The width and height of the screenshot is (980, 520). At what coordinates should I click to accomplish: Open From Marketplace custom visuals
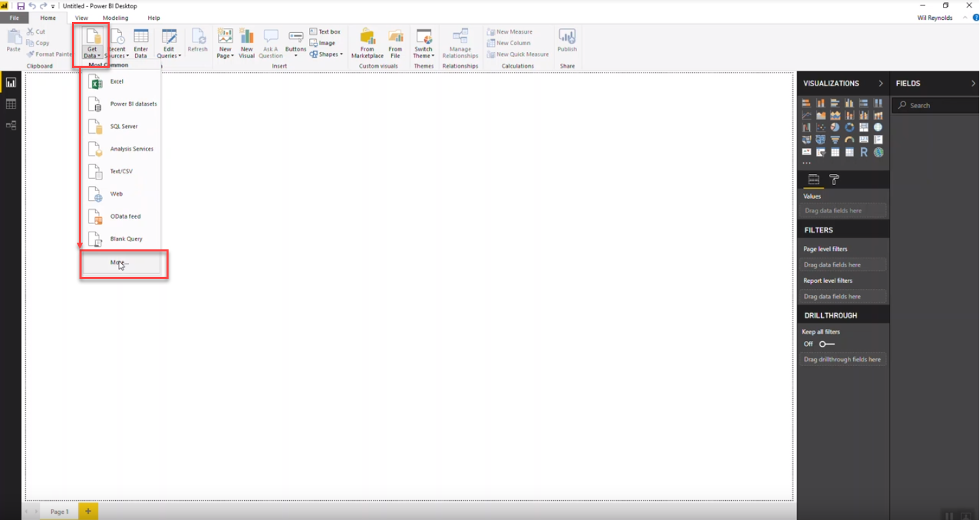coord(367,42)
